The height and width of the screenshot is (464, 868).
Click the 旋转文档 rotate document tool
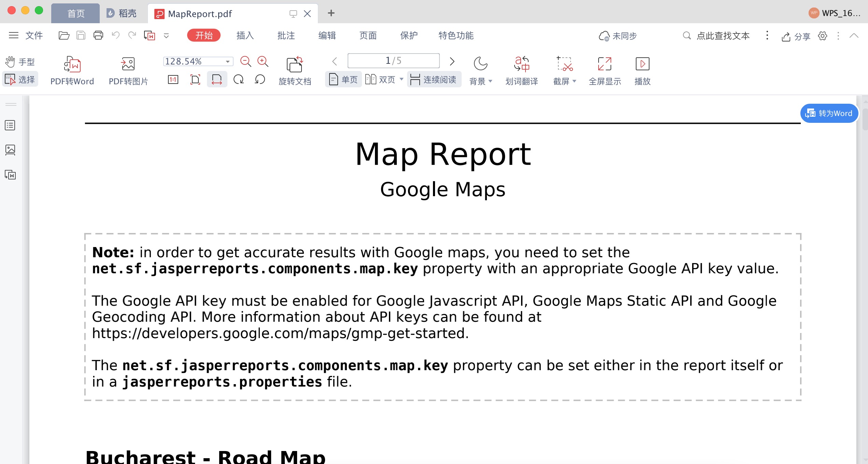295,71
